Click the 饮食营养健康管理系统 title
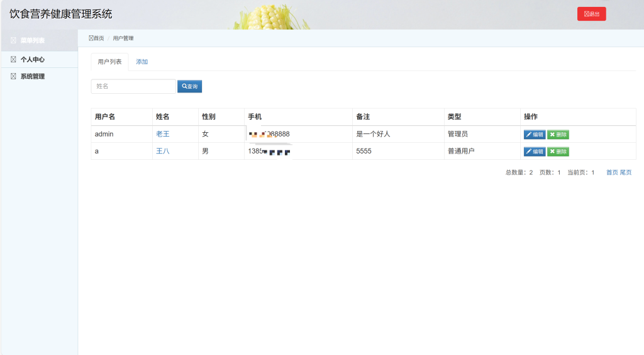644x355 pixels. click(61, 14)
